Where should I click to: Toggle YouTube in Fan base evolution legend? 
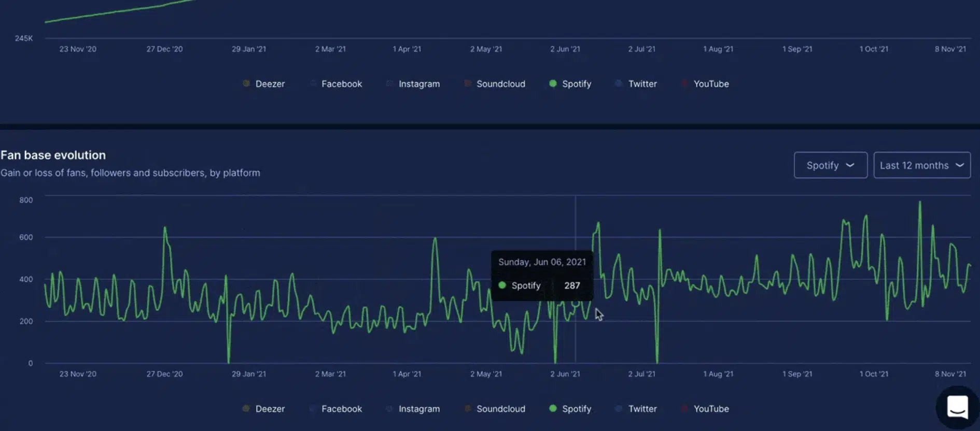click(x=705, y=409)
